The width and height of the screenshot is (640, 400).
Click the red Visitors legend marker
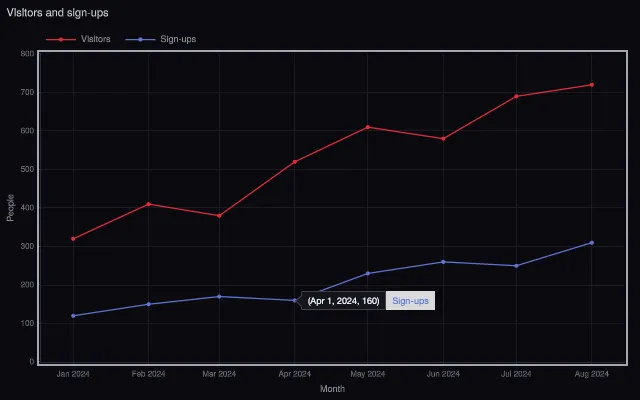[x=61, y=40]
